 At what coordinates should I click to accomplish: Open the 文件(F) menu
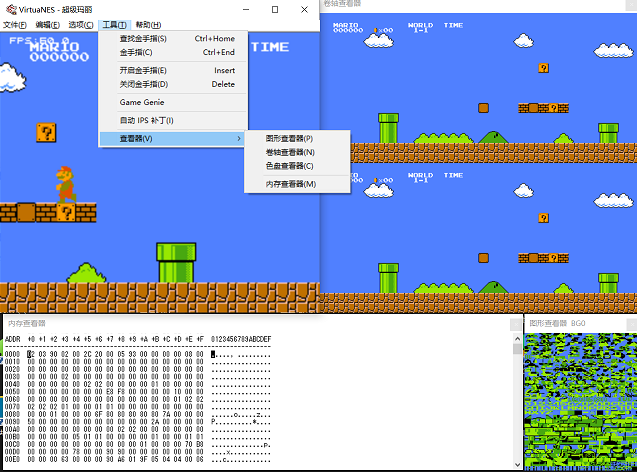(x=15, y=25)
